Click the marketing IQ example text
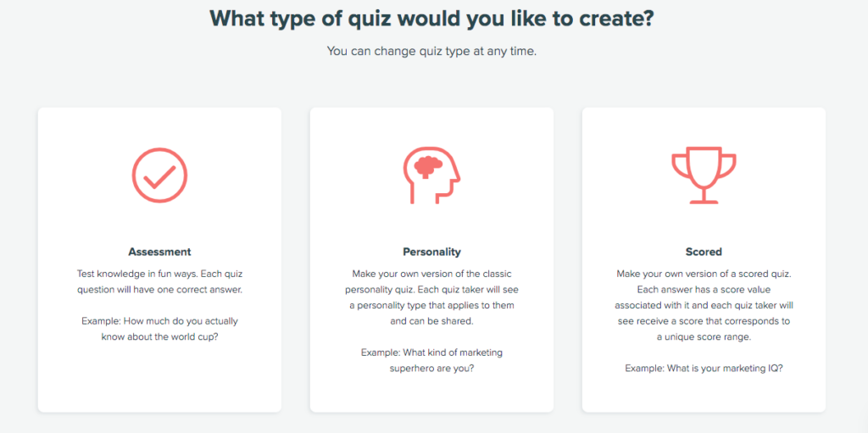 (x=704, y=369)
